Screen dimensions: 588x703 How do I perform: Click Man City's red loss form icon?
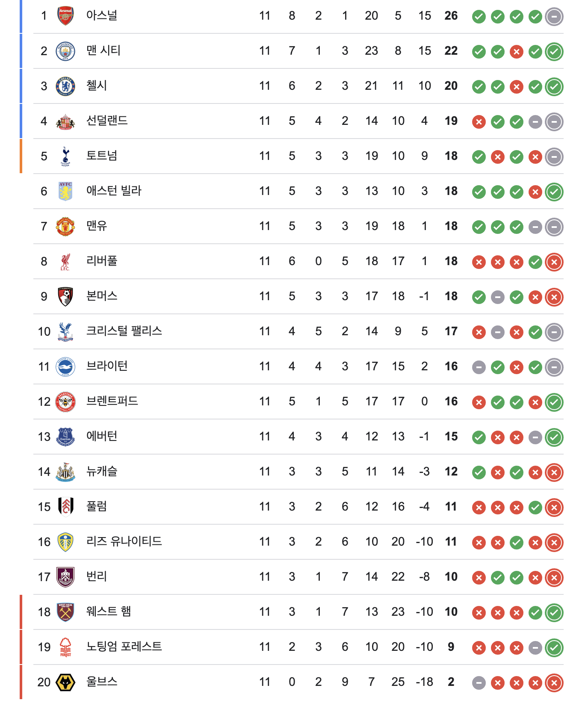[517, 52]
